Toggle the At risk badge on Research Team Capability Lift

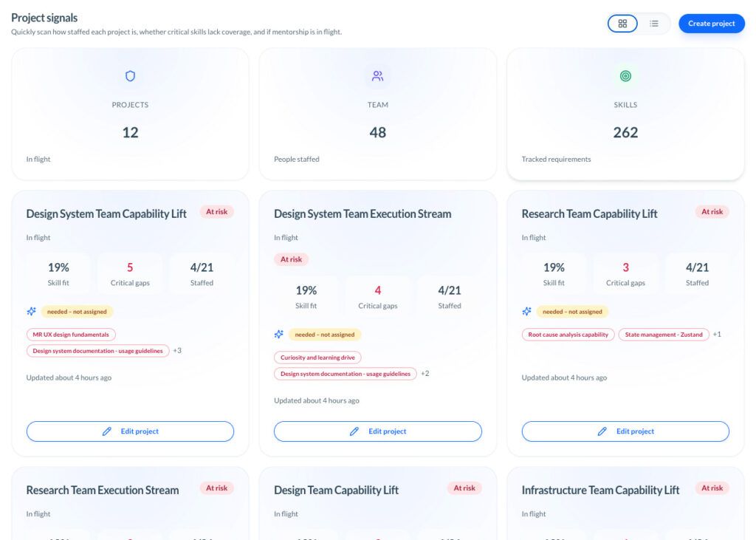click(712, 211)
